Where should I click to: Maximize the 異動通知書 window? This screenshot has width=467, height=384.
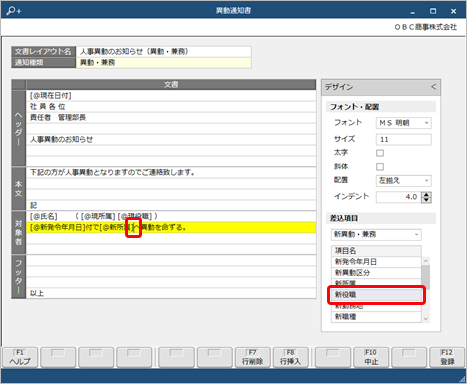(433, 11)
